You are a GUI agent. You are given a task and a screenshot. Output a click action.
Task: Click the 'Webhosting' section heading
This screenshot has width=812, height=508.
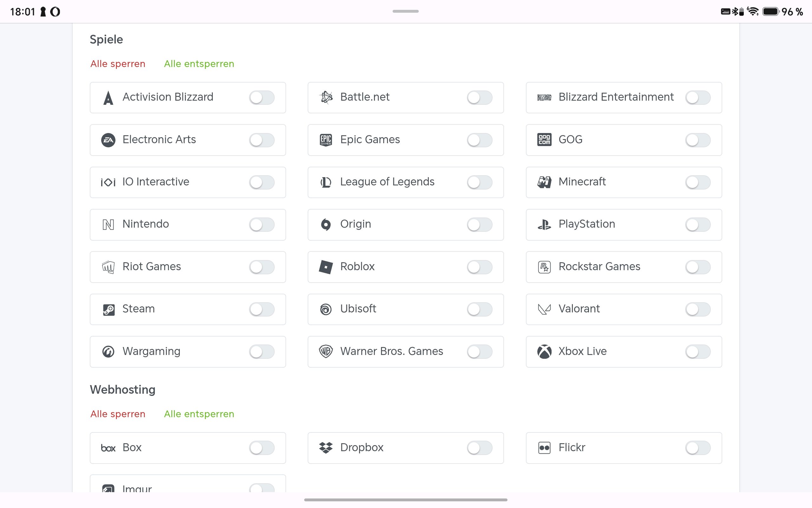[122, 390]
